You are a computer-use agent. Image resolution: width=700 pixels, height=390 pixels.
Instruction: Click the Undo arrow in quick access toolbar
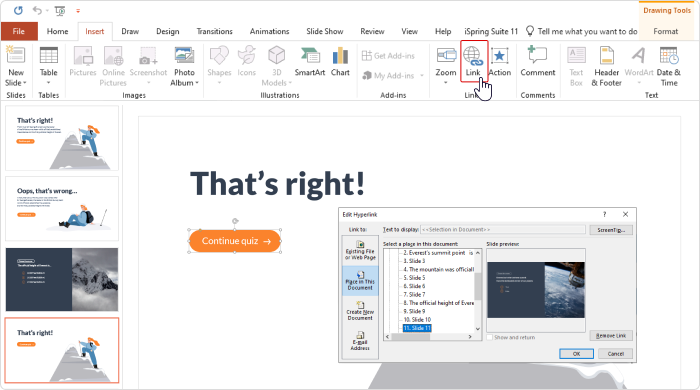tap(37, 10)
